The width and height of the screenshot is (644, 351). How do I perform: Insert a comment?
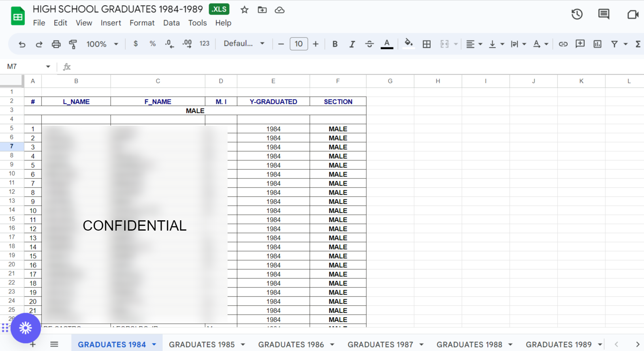580,44
